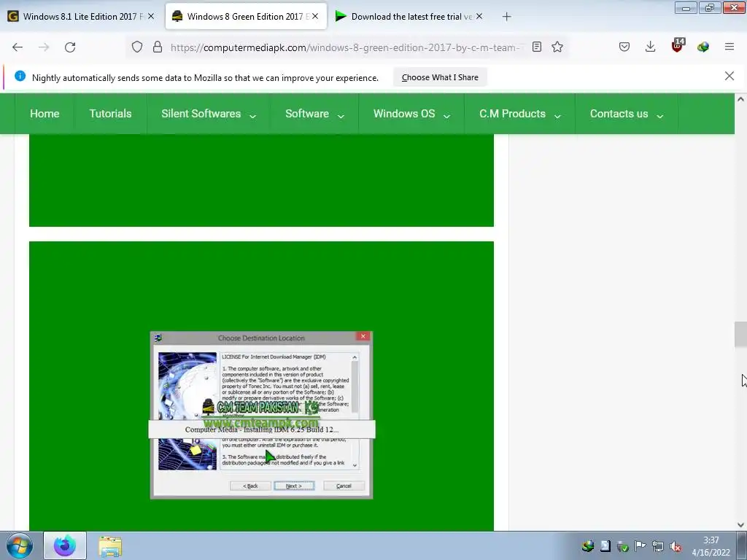The image size is (747, 560).
Task: Open the Tutorials menu item
Action: [x=111, y=114]
